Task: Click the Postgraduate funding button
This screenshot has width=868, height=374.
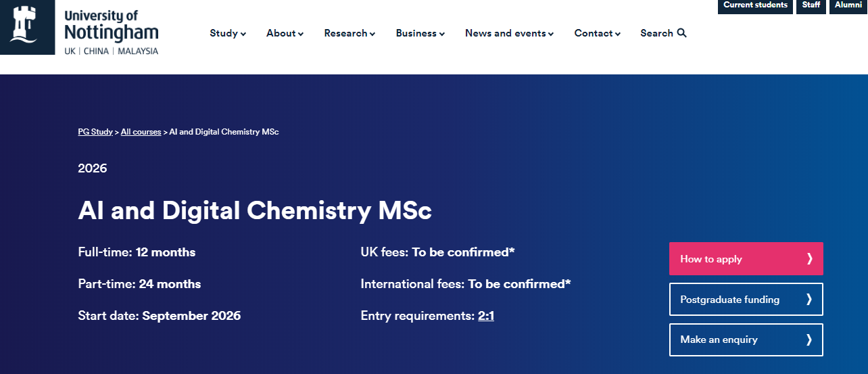Action: 746,300
